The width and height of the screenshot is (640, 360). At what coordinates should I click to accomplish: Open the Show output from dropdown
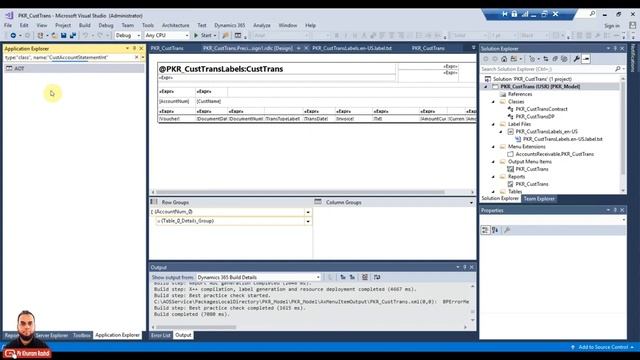pos(258,277)
